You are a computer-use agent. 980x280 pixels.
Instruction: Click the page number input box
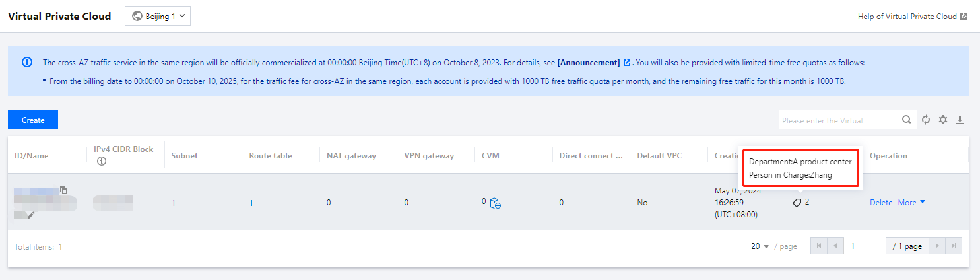click(865, 246)
